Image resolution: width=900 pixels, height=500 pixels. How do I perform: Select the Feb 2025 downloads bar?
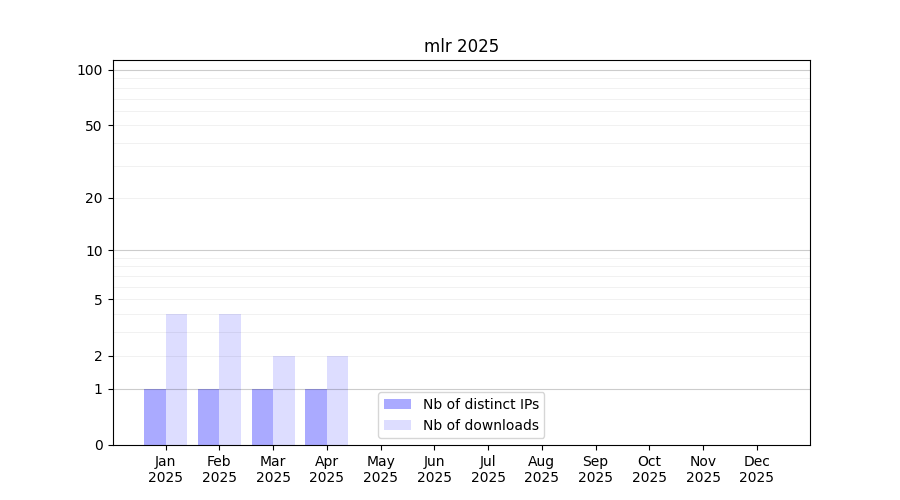click(230, 380)
